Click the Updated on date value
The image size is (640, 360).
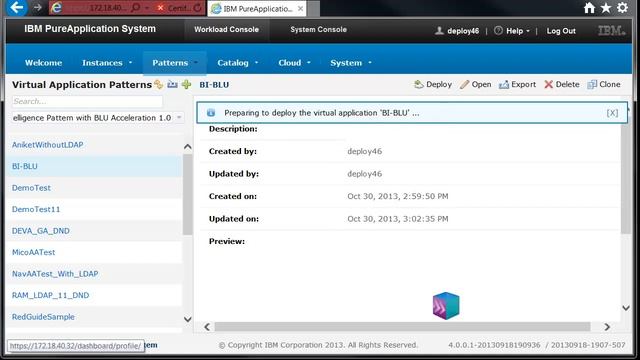tap(398, 219)
